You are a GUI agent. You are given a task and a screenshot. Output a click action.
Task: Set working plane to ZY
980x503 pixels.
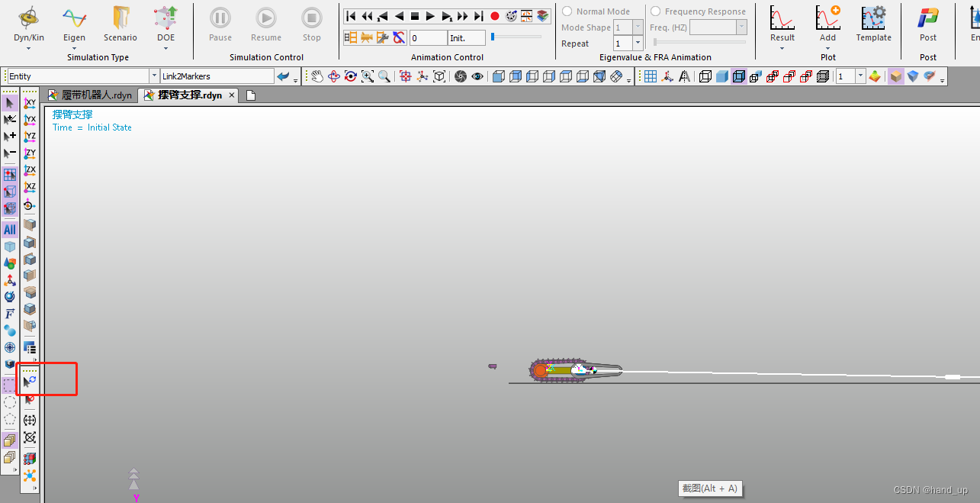(x=30, y=153)
